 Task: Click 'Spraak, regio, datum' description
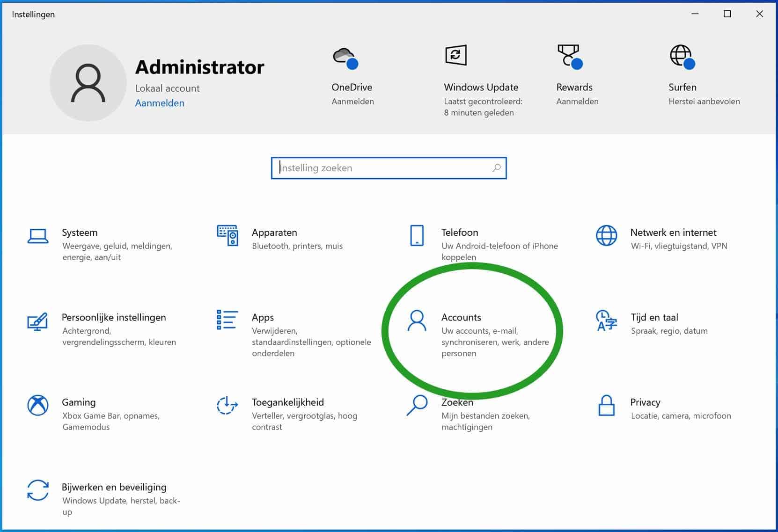pyautogui.click(x=669, y=331)
